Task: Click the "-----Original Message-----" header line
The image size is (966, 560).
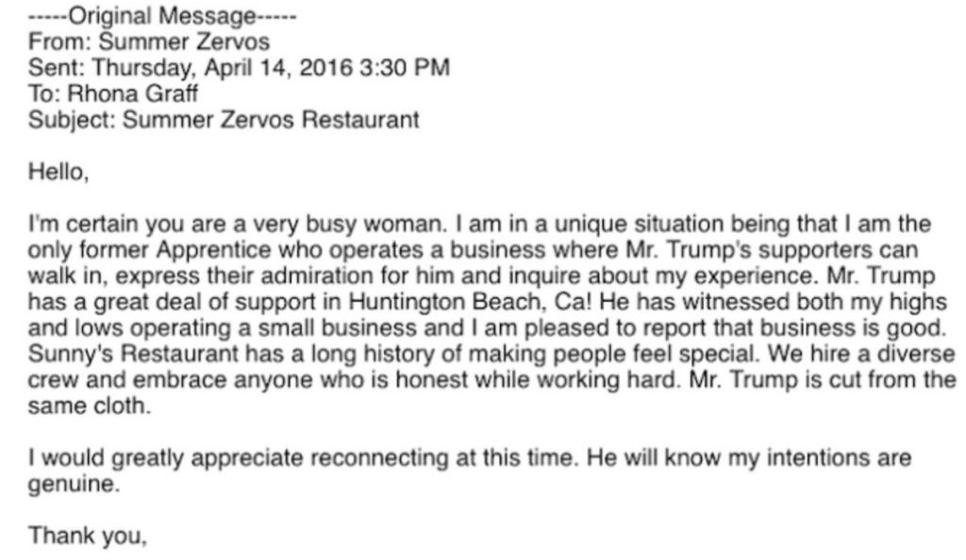Action: [x=162, y=16]
